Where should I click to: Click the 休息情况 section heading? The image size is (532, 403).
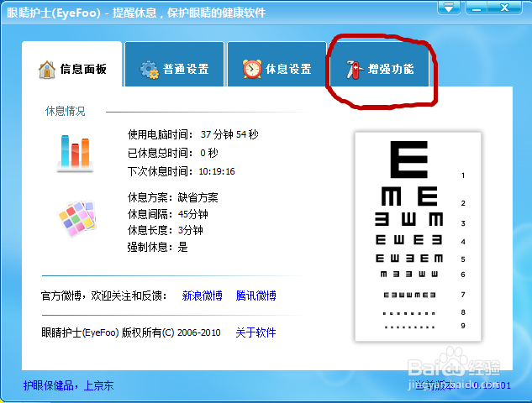[x=66, y=111]
